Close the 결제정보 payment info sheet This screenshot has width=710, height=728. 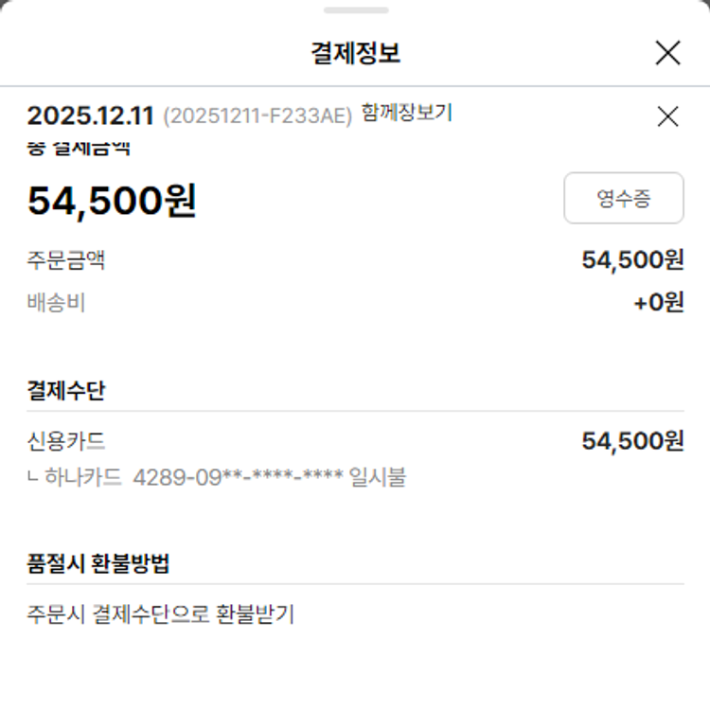tap(667, 53)
